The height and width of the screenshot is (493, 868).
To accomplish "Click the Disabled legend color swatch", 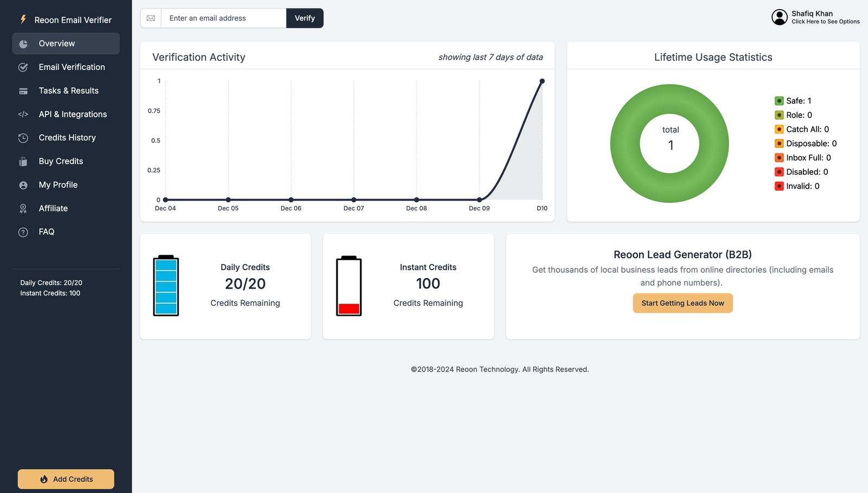I will [779, 172].
